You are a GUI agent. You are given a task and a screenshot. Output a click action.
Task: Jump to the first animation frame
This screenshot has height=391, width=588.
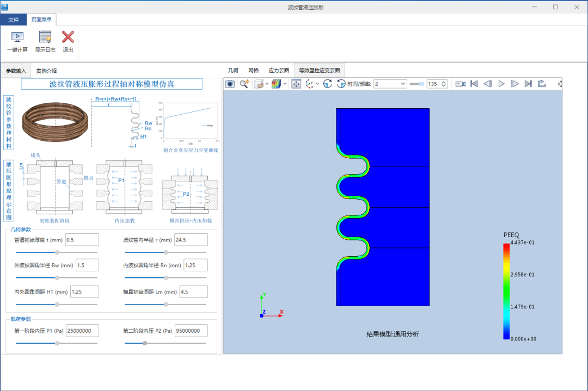(474, 84)
